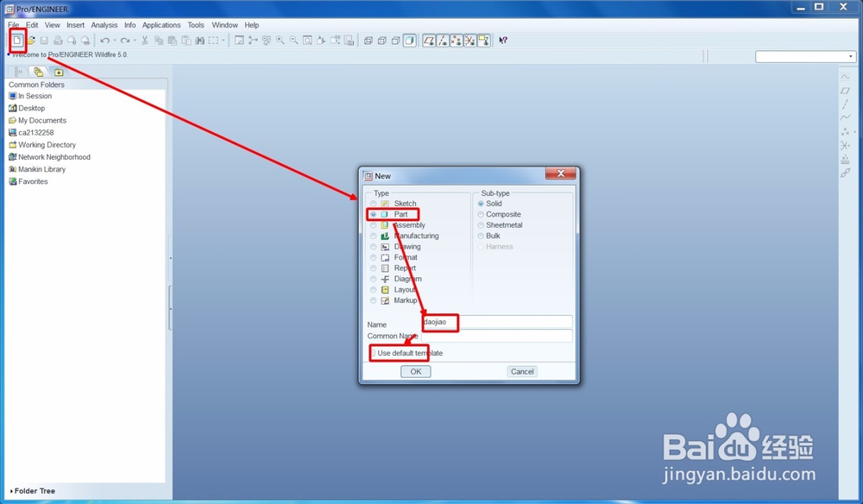This screenshot has width=863, height=504.
Task: Click the Paste clipboard icon
Action: tap(173, 41)
